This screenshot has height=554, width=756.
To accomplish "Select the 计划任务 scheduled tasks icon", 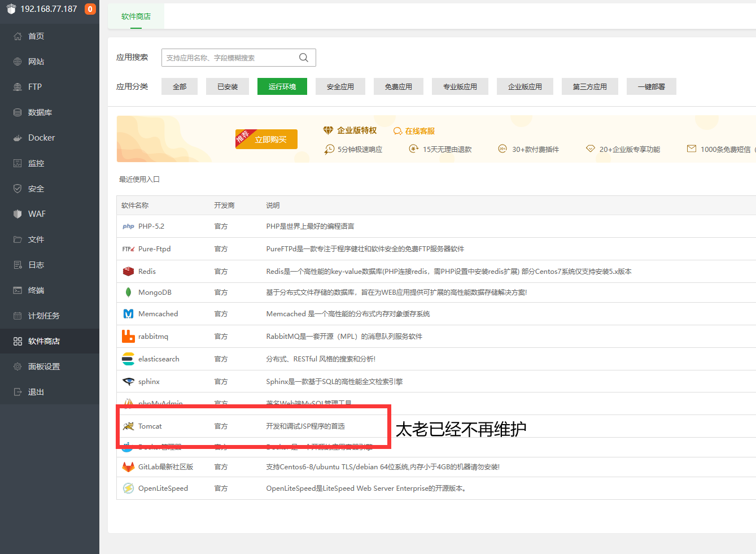I will 18,316.
